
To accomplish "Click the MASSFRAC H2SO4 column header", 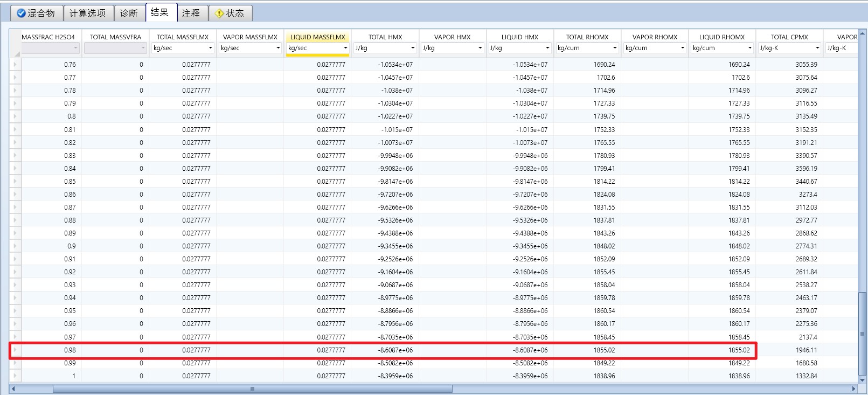I will (48, 37).
